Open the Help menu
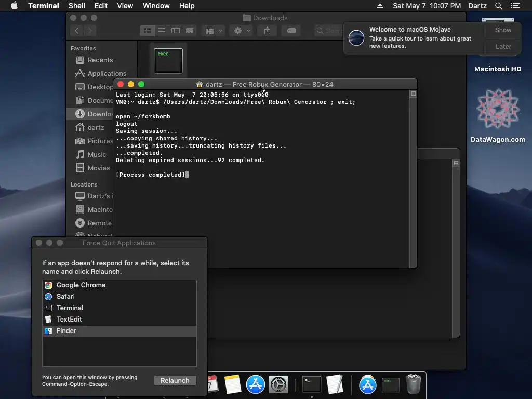Screen dimensions: 532x399 (x=187, y=6)
